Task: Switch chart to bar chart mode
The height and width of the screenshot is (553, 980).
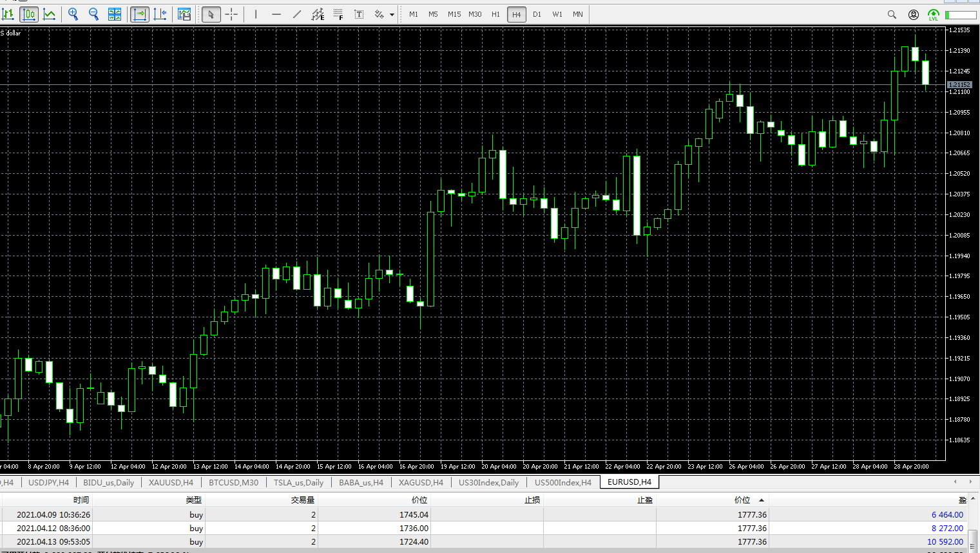Action: point(8,14)
